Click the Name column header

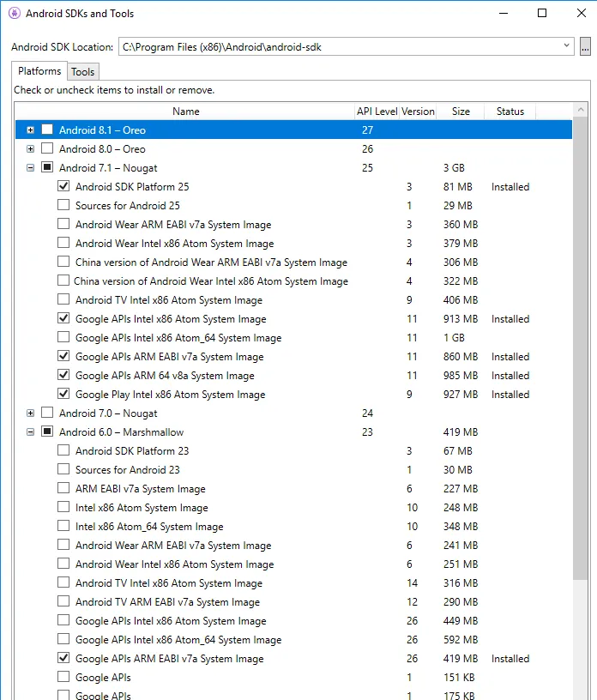(x=185, y=112)
